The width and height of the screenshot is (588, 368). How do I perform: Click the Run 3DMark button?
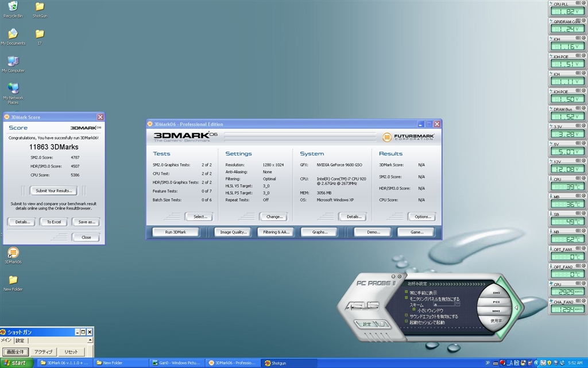(176, 232)
